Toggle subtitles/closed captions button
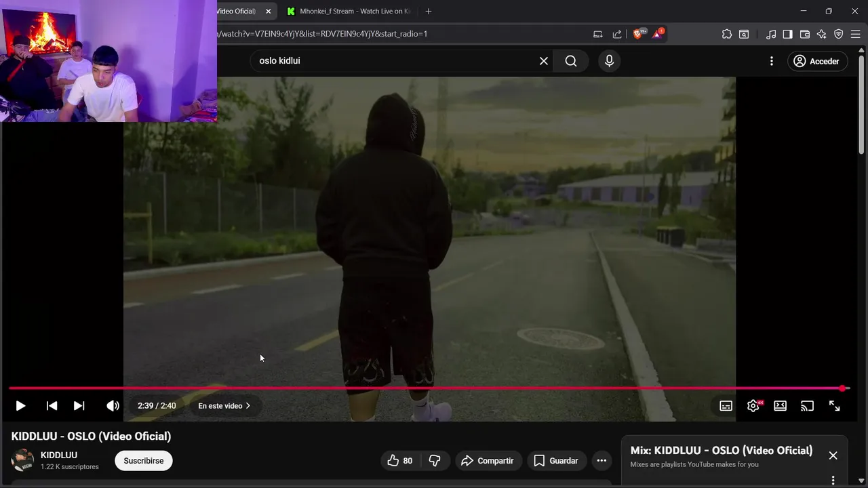Screen dimensions: 868x488 tap(726, 406)
